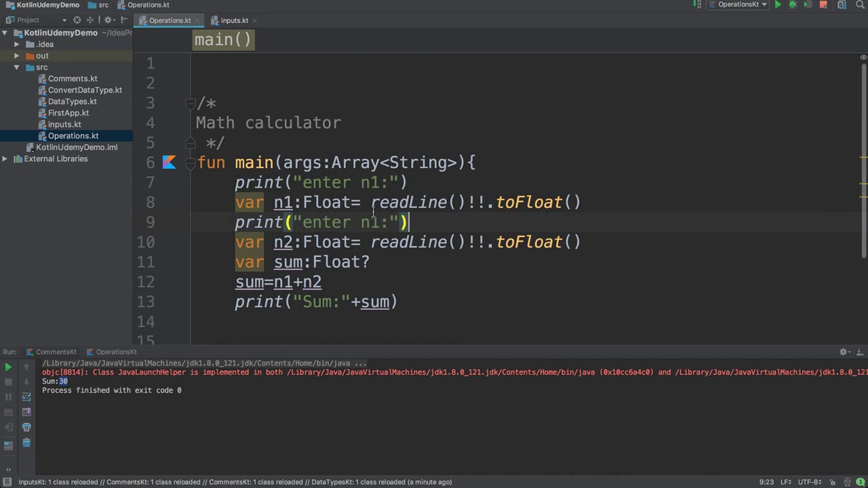Viewport: 868px width, 488px height.
Task: Open the OperationsKt run configuration dropdown
Action: 738,5
